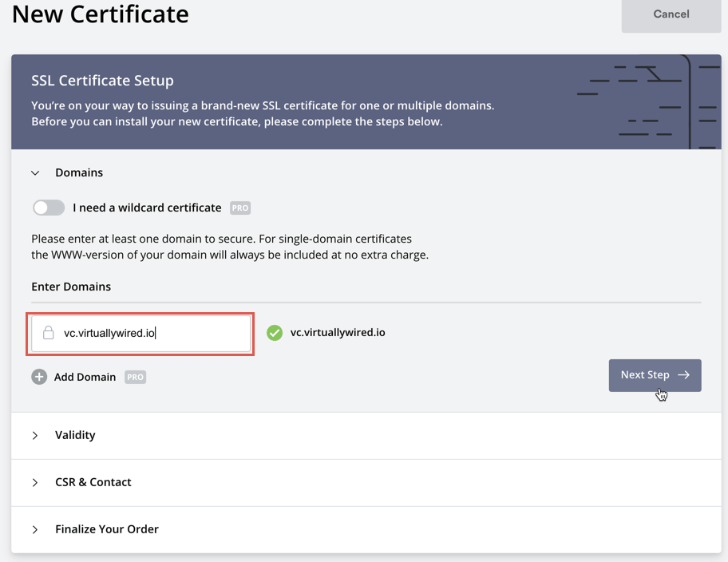This screenshot has width=728, height=562.
Task: Click the lock icon in the domain field
Action: point(49,333)
